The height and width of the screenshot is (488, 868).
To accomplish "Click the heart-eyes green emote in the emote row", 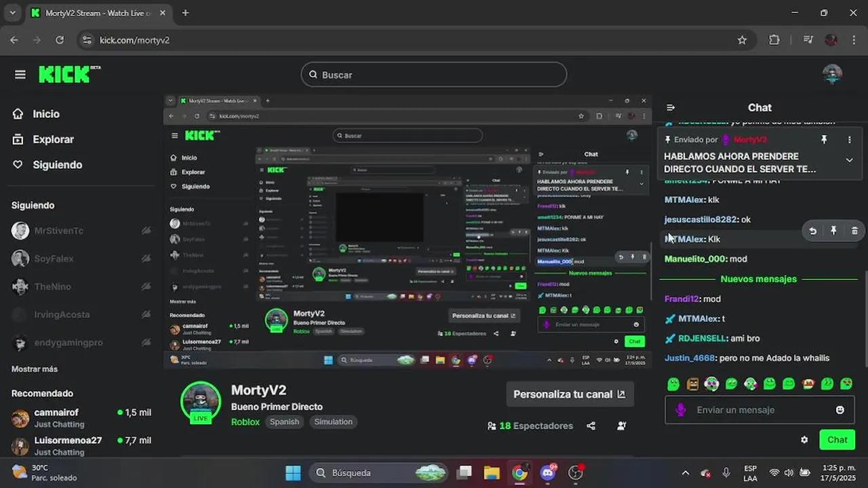I will 846,384.
